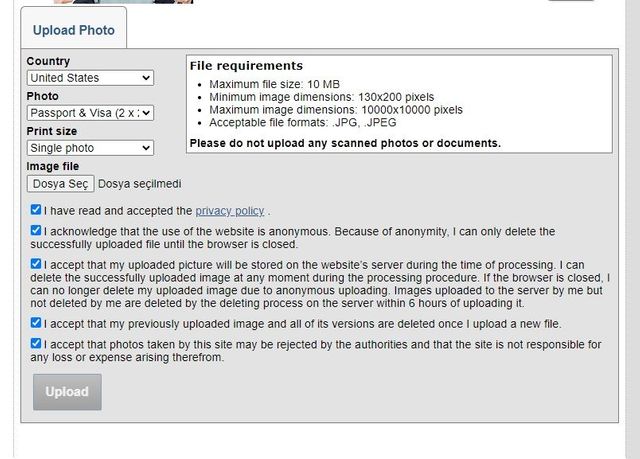The height and width of the screenshot is (459, 640).
Task: Uncheck the privacy policy acceptance checkbox
Action: (x=36, y=210)
